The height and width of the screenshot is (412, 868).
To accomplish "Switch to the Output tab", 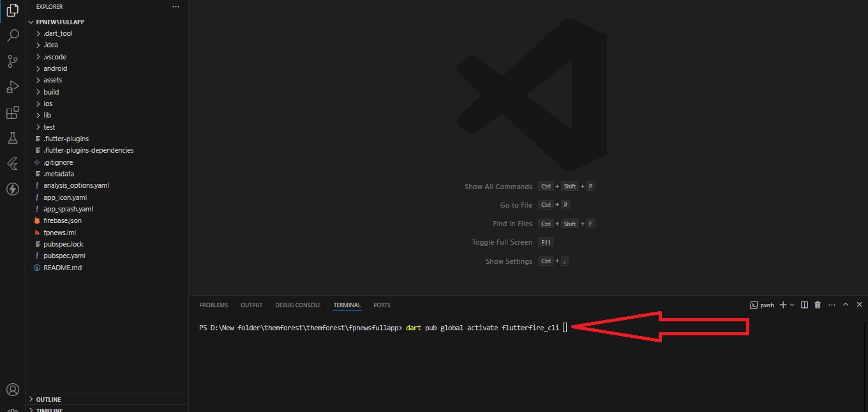I will (x=251, y=305).
